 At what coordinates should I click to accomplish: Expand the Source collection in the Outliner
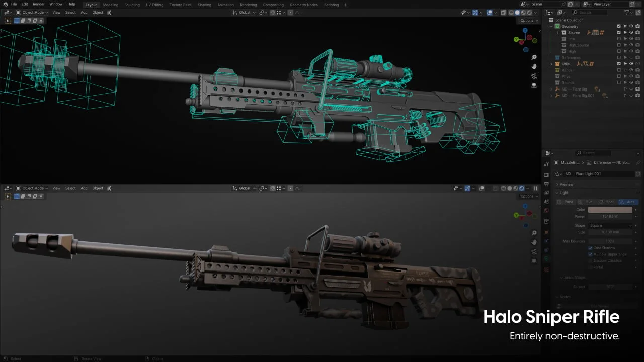557,32
